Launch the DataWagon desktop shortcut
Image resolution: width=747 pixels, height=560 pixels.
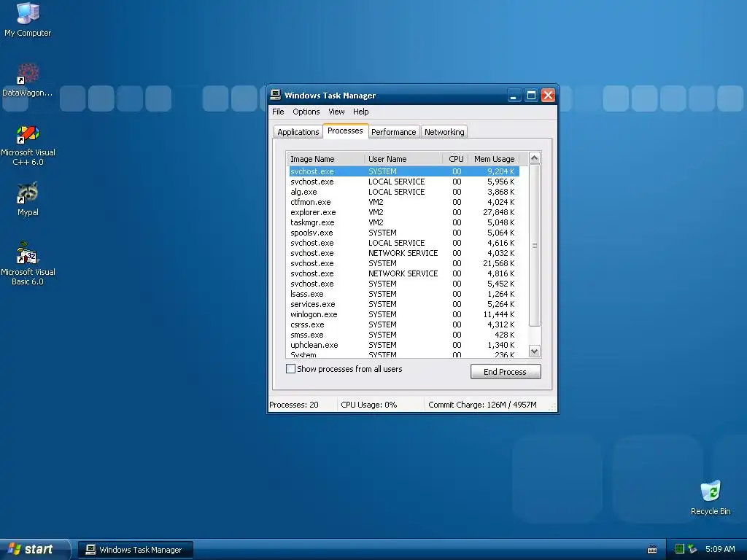point(28,80)
